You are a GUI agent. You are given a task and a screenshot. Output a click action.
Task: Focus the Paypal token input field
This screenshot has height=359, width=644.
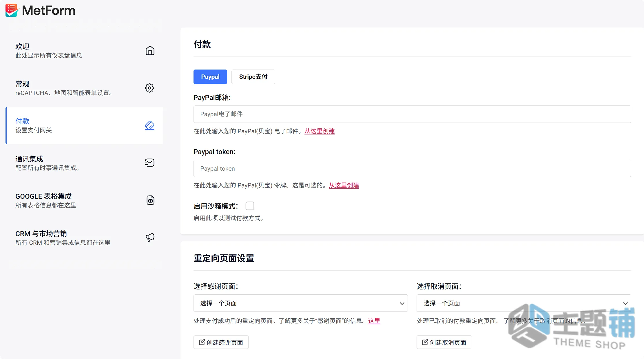412,168
